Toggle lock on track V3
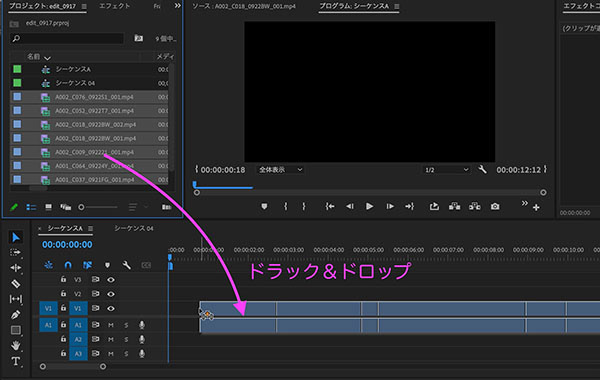The width and height of the screenshot is (600, 380). pos(64,279)
